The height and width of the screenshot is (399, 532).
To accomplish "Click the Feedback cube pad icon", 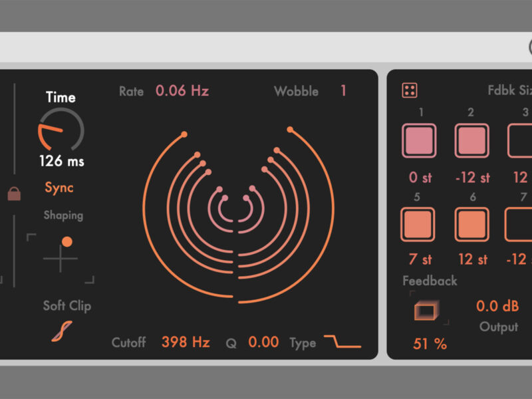I will (x=426, y=310).
